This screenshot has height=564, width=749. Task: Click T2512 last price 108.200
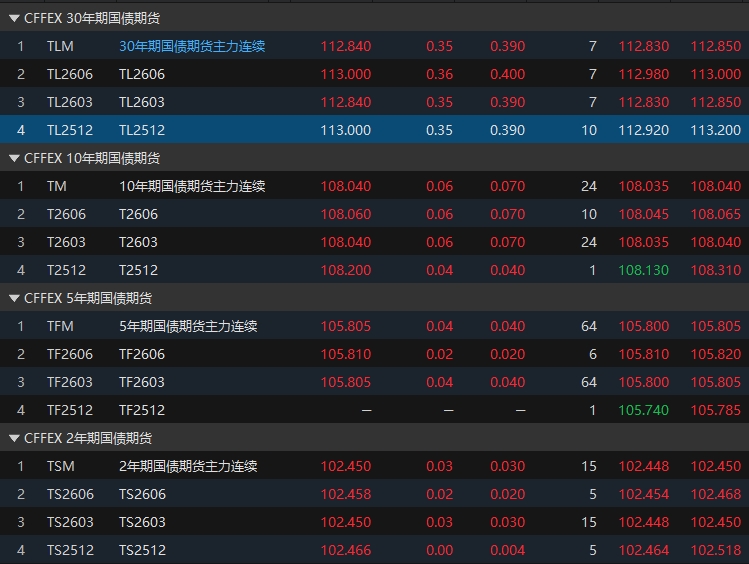pyautogui.click(x=346, y=270)
